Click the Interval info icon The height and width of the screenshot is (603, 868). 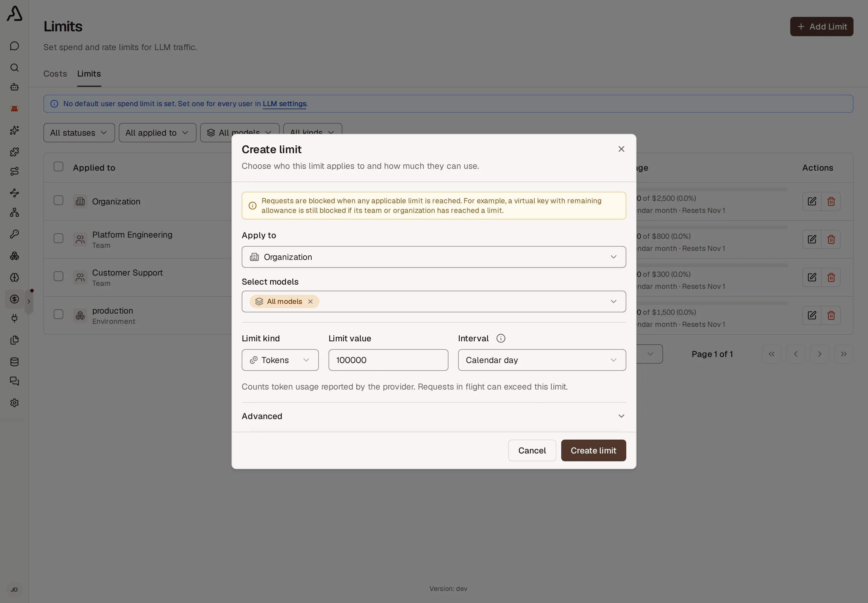tap(501, 338)
